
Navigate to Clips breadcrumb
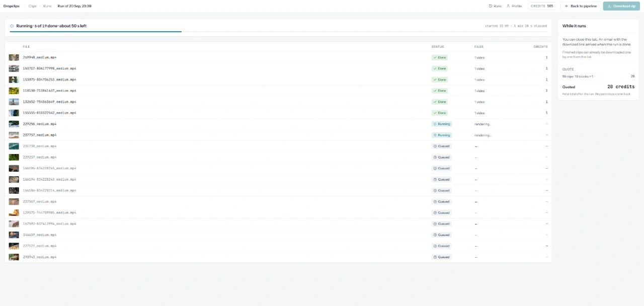(x=32, y=6)
